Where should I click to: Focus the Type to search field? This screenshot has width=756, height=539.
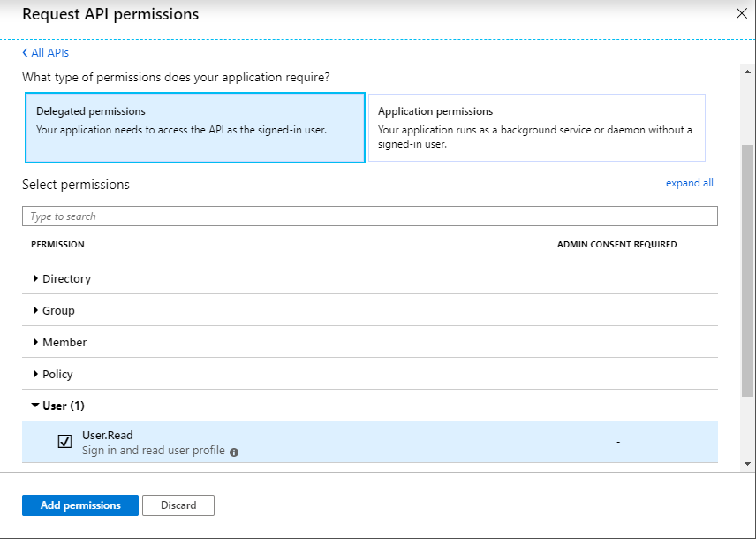pyautogui.click(x=369, y=216)
